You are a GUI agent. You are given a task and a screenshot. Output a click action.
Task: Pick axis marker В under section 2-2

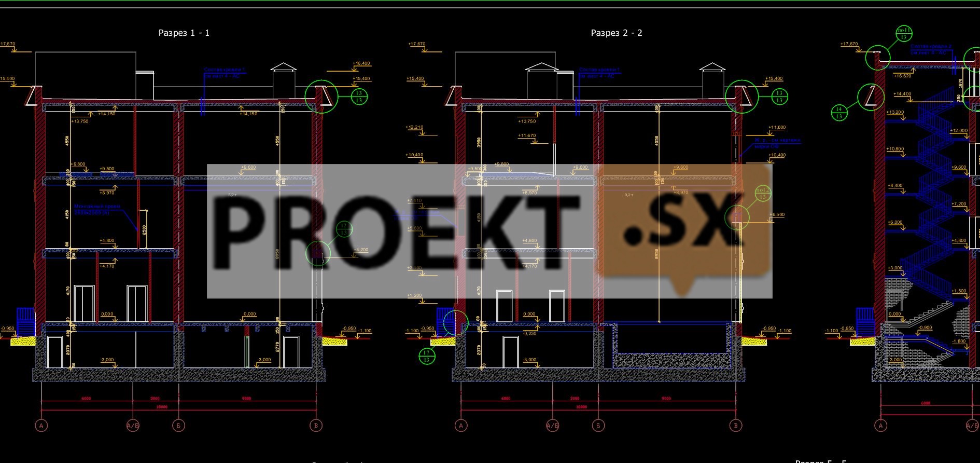click(x=736, y=426)
